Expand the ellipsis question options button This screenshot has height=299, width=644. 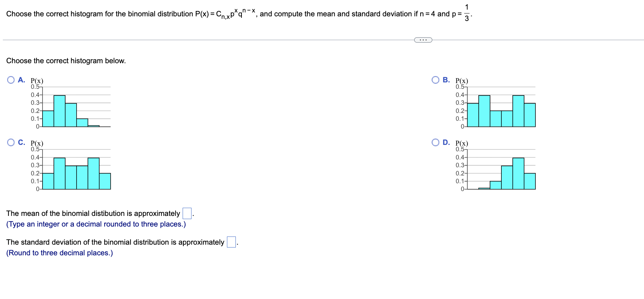[x=423, y=40]
